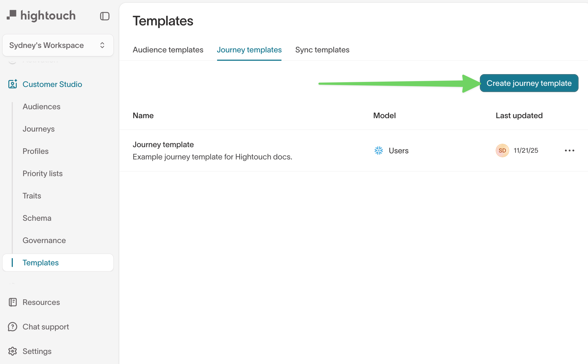Image resolution: width=588 pixels, height=364 pixels.
Task: Click the Users model cell
Action: (x=399, y=151)
